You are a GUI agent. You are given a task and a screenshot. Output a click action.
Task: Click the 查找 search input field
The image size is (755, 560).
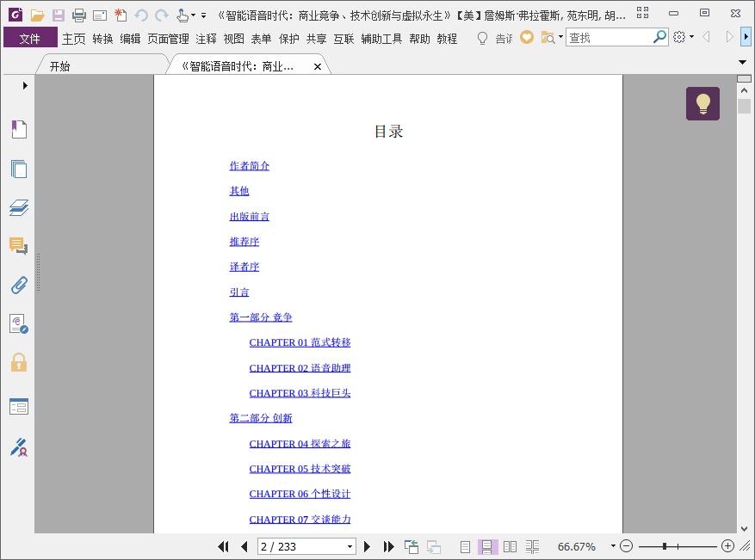pos(610,37)
